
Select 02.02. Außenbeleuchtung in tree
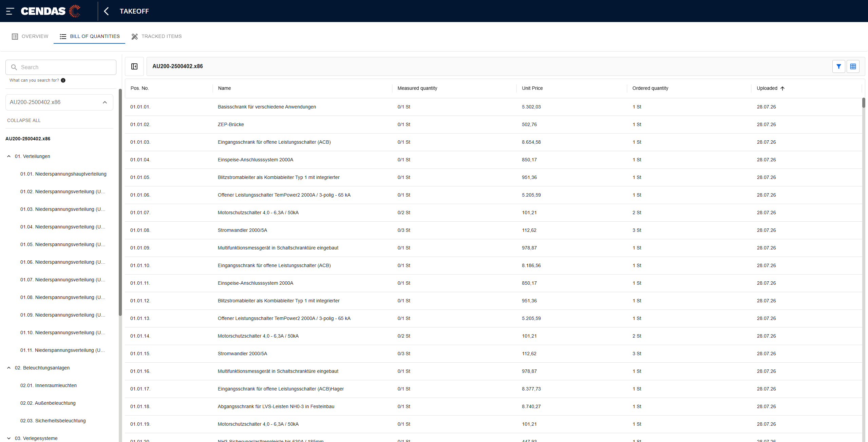[48, 403]
